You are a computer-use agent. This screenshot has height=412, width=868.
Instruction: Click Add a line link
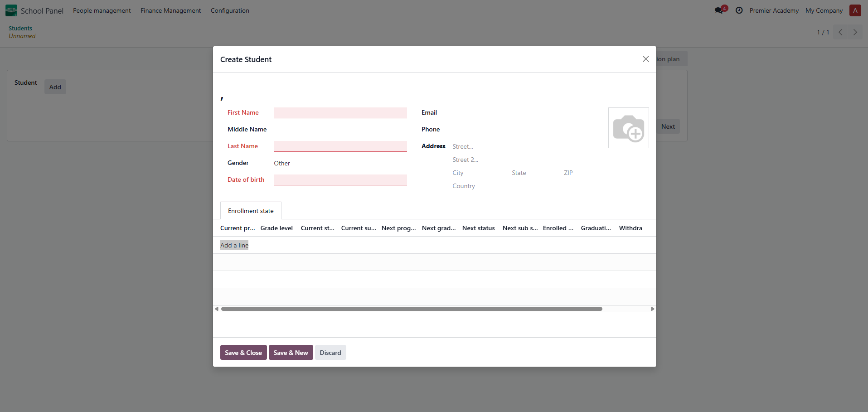(x=234, y=245)
